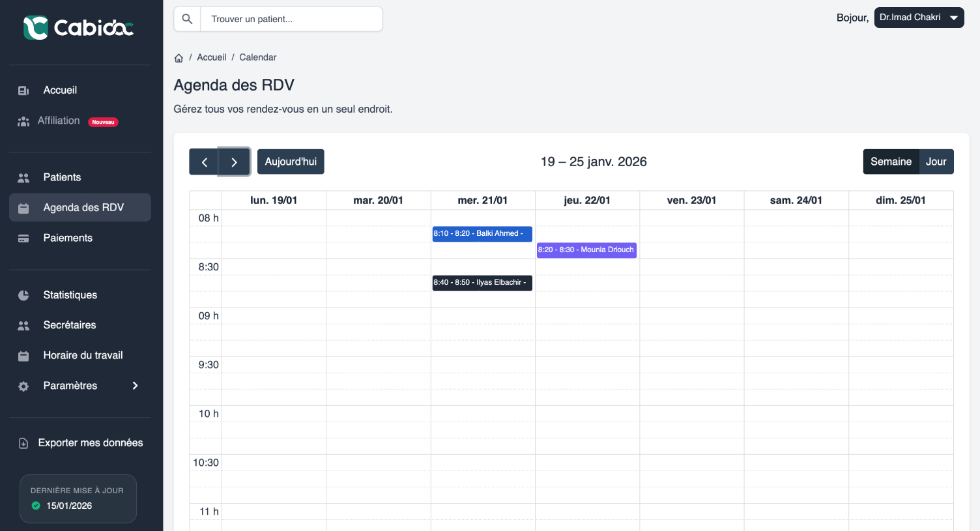This screenshot has height=531, width=980.
Task: Click the Exporter mes données file icon
Action: coord(23,443)
